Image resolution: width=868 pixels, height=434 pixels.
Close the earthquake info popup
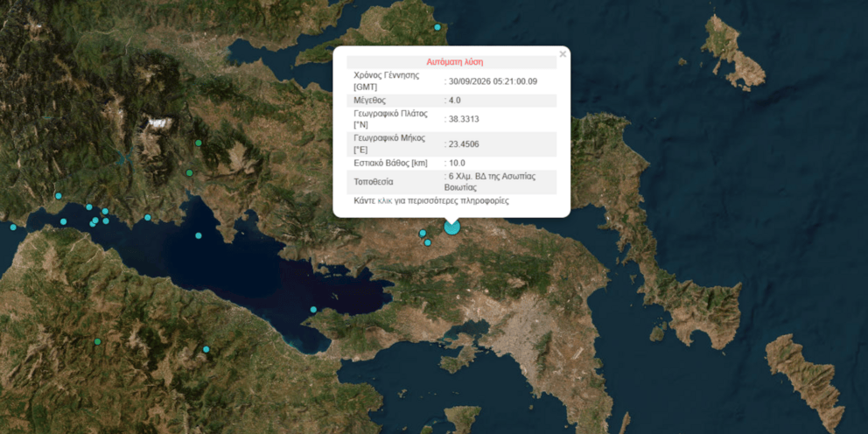coord(563,54)
